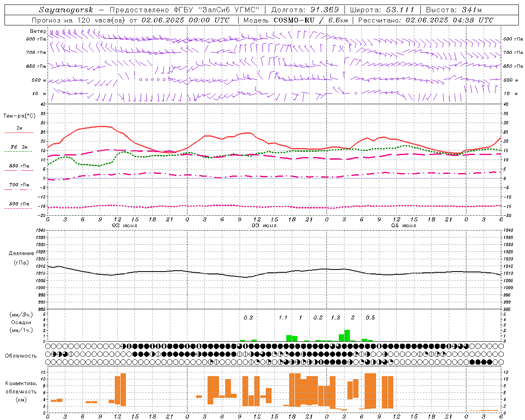Click the '10 м' wind level label on left

click(39, 94)
